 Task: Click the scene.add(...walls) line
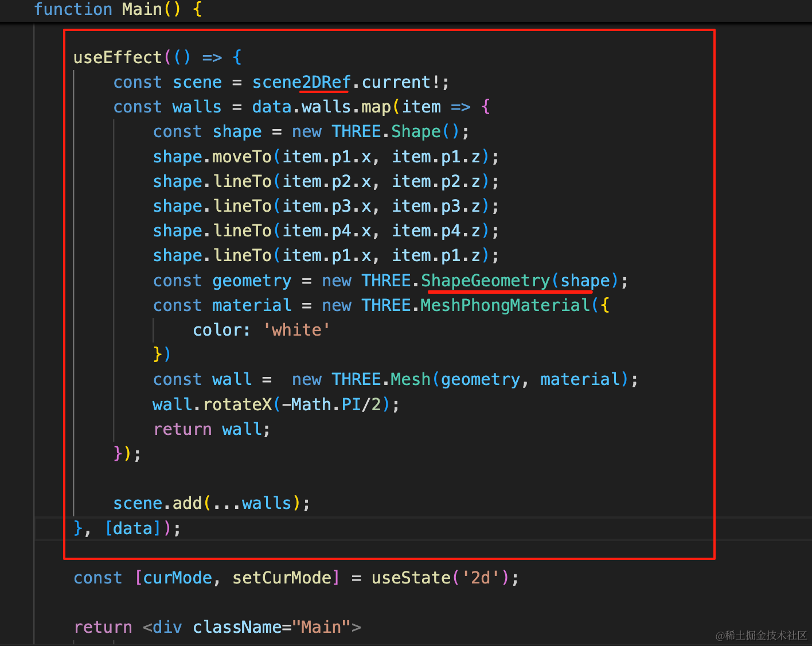[x=212, y=503]
